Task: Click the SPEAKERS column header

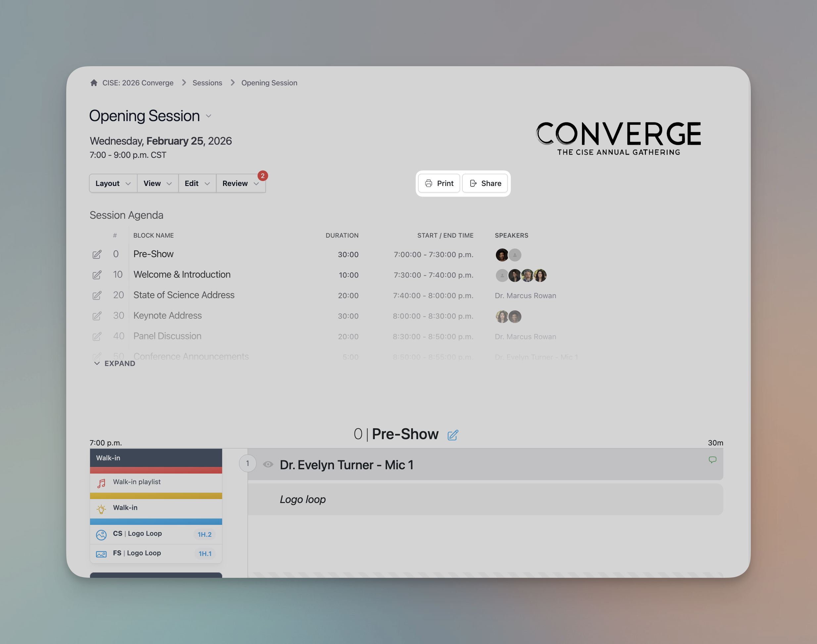Action: (x=511, y=235)
